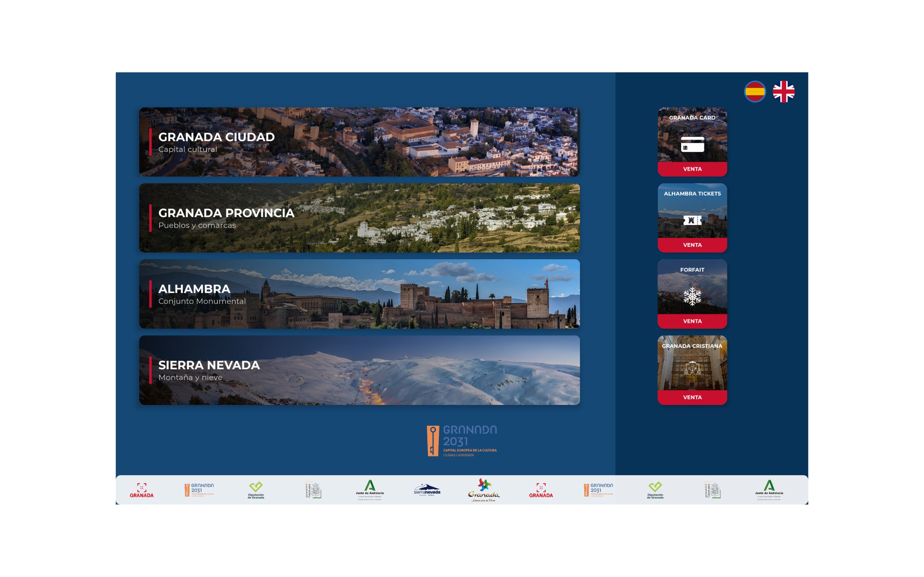Viewport: 924px width, 577px height.
Task: Click the credit card icon on Granada Card
Action: click(x=692, y=144)
